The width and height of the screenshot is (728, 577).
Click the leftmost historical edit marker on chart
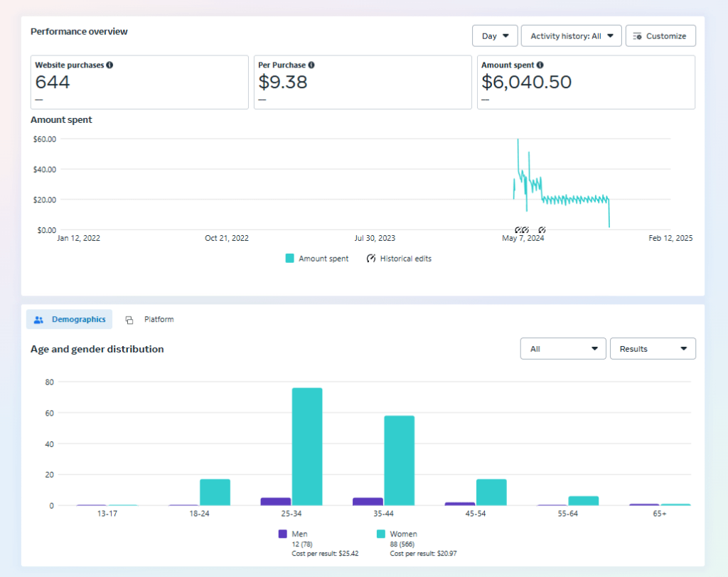pos(518,230)
